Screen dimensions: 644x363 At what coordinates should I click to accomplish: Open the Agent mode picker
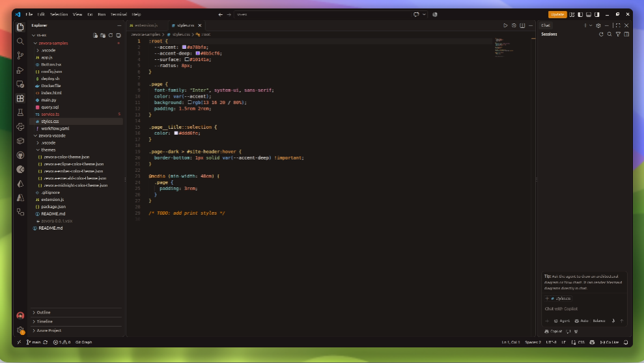pyautogui.click(x=561, y=321)
